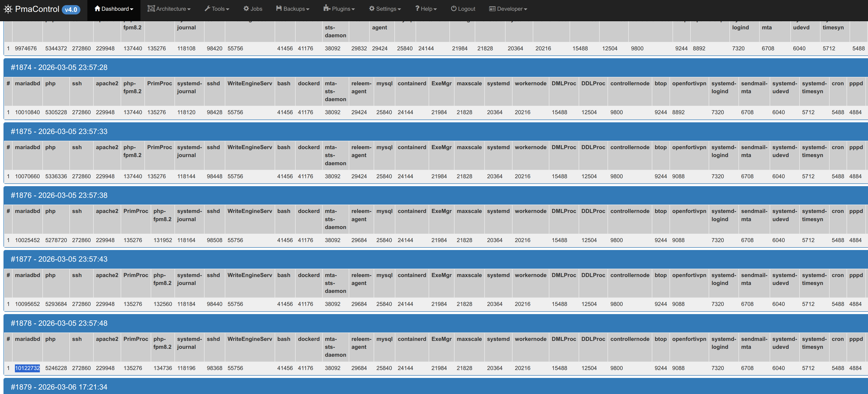Click the PmaControl gear logo icon

[8, 9]
